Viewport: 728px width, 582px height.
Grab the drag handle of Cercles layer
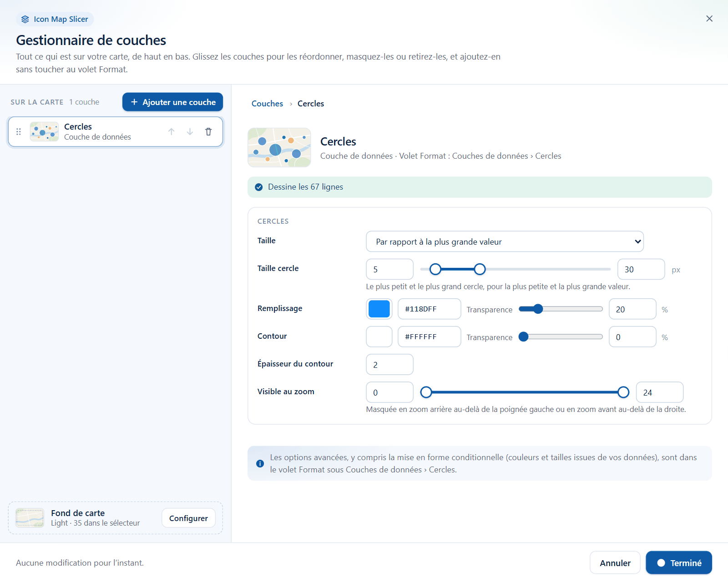pos(19,132)
